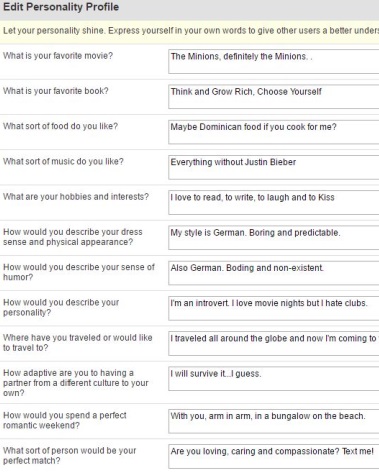Click the different culture adaptiveness answer box
379x473 pixels.
[274, 379]
